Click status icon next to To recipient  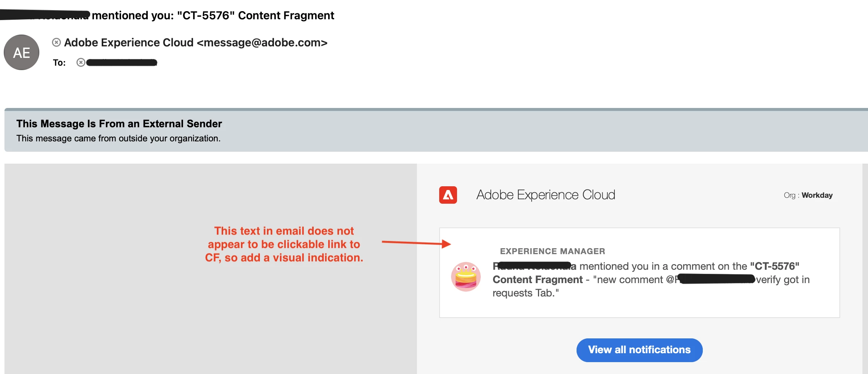click(x=81, y=62)
